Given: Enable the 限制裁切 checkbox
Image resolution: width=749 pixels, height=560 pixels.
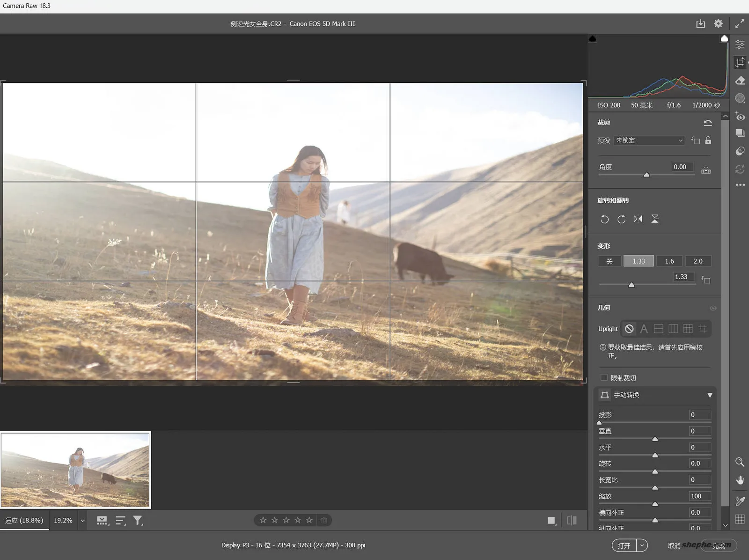Looking at the screenshot, I should 604,377.
